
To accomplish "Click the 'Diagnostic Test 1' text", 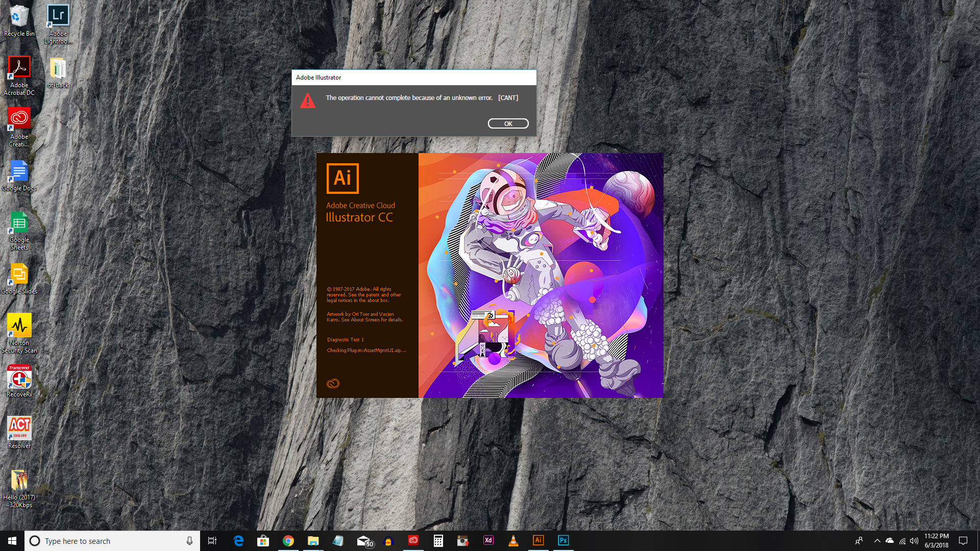I will click(x=346, y=340).
